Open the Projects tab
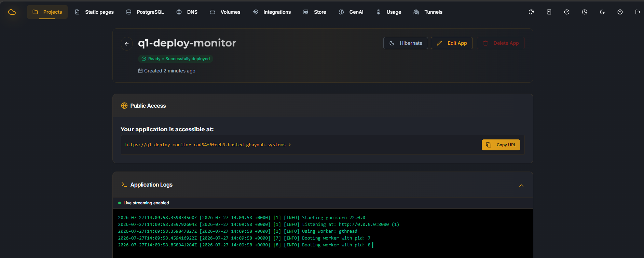Screen dimensions: 644x258 (47, 12)
